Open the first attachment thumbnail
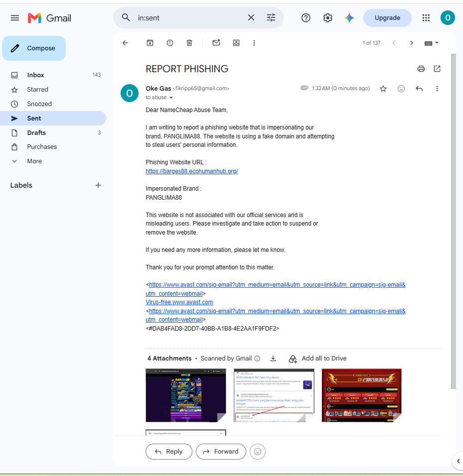This screenshot has width=463, height=476. [186, 395]
